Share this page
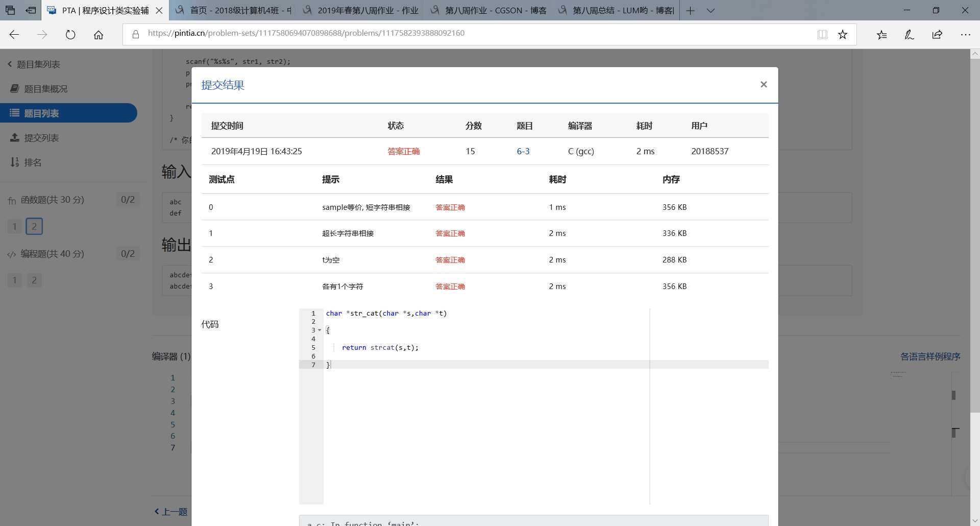This screenshot has width=980, height=526. [x=937, y=34]
